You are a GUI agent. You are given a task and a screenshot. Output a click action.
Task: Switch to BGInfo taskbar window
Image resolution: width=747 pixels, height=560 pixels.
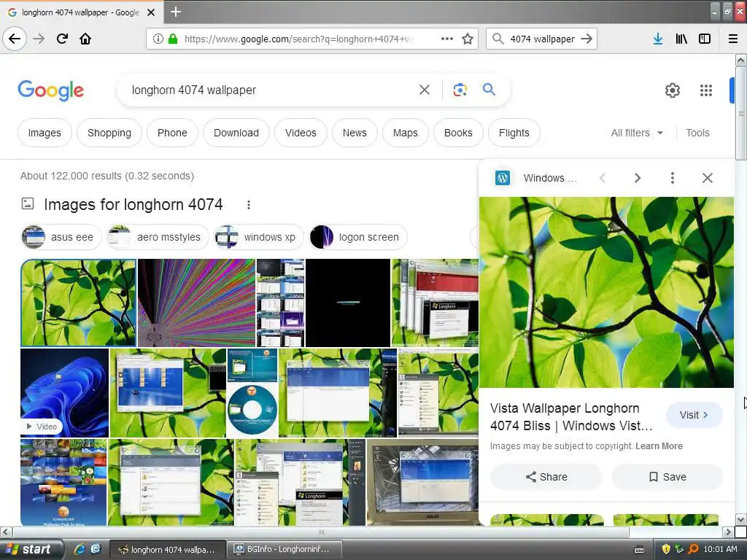(285, 550)
